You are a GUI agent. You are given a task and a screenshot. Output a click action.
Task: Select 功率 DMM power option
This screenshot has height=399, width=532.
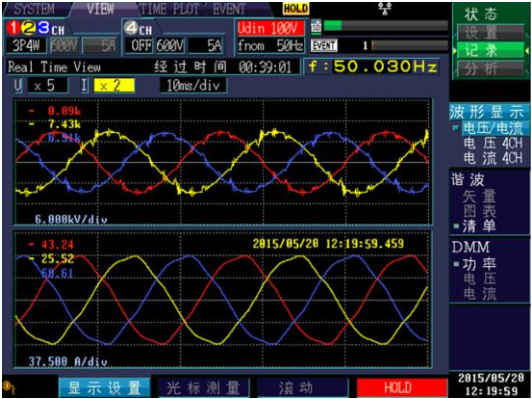[x=479, y=264]
